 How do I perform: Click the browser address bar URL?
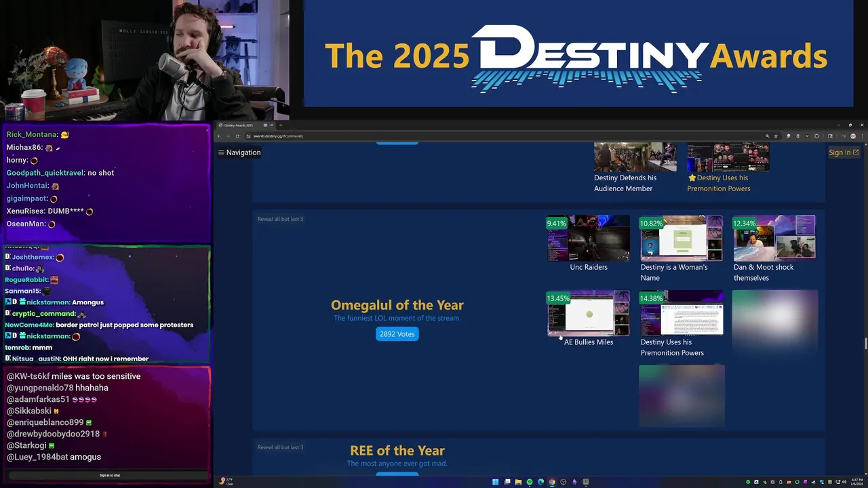(x=278, y=136)
